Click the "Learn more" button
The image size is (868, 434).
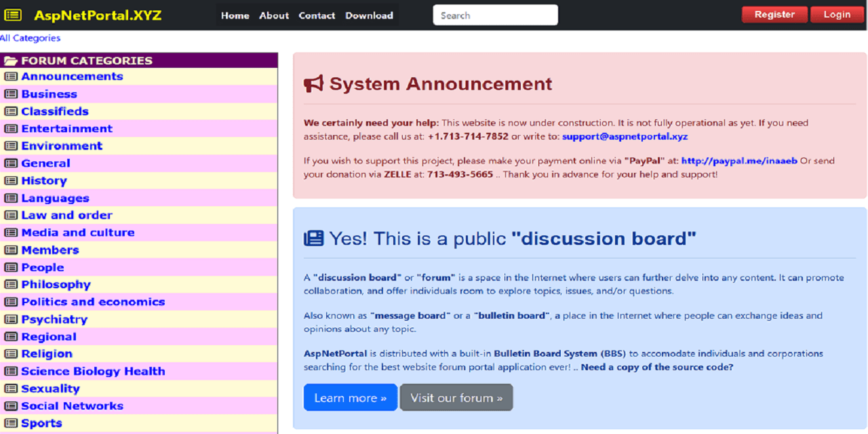point(351,397)
